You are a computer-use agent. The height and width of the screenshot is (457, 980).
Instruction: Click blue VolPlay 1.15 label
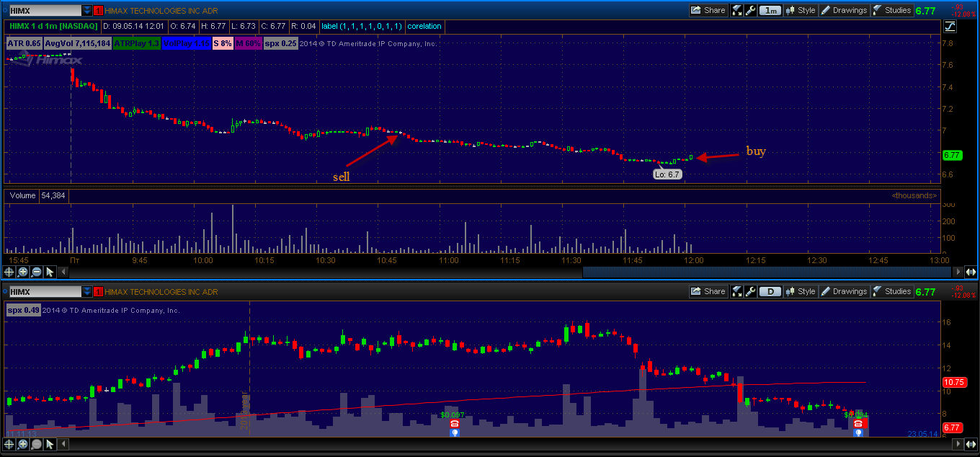point(187,43)
